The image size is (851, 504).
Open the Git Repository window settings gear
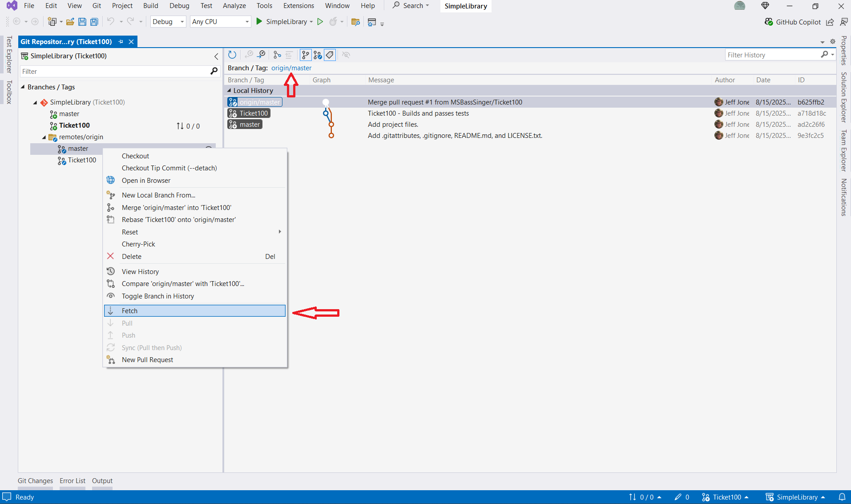pyautogui.click(x=833, y=41)
